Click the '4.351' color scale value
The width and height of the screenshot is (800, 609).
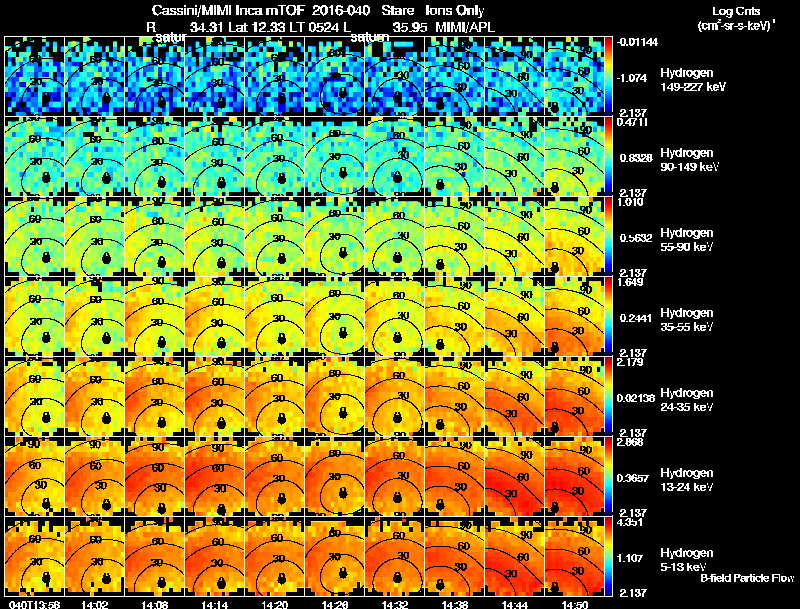(x=630, y=523)
